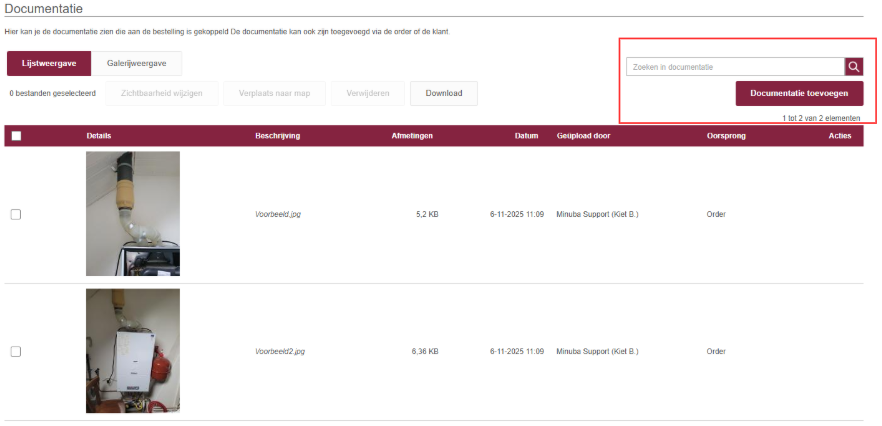The width and height of the screenshot is (882, 426).
Task: Open the Voorbeeld2.jpg boiler photo thumbnail
Action: pyautogui.click(x=133, y=351)
